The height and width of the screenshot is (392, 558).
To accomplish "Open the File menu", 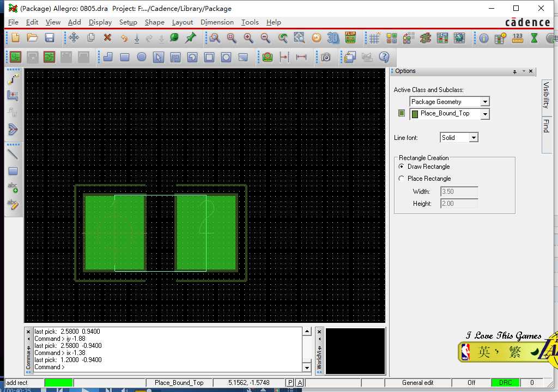I will tap(13, 22).
